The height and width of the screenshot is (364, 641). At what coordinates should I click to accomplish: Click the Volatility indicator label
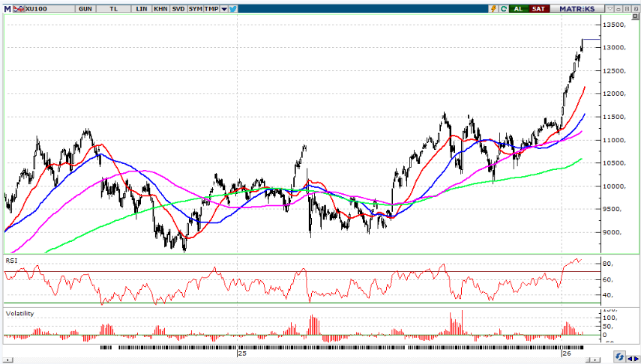pyautogui.click(x=20, y=313)
